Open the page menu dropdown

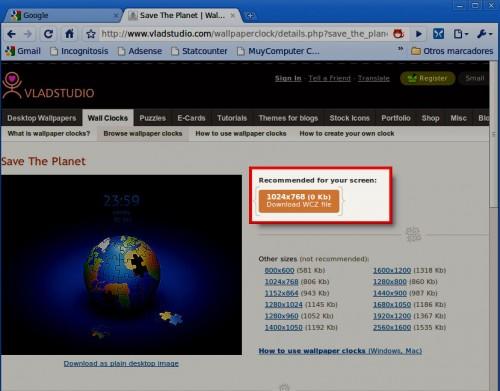click(x=461, y=34)
